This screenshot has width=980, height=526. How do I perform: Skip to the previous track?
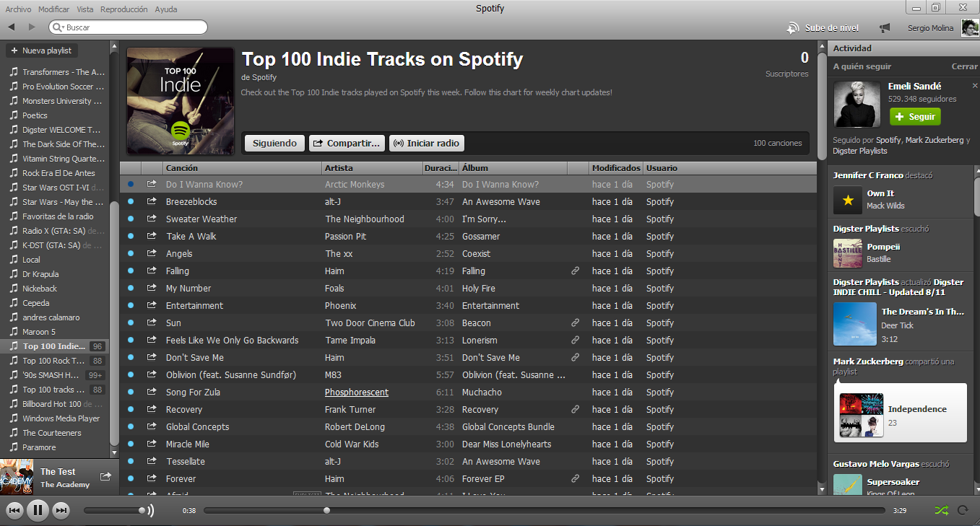click(14, 511)
